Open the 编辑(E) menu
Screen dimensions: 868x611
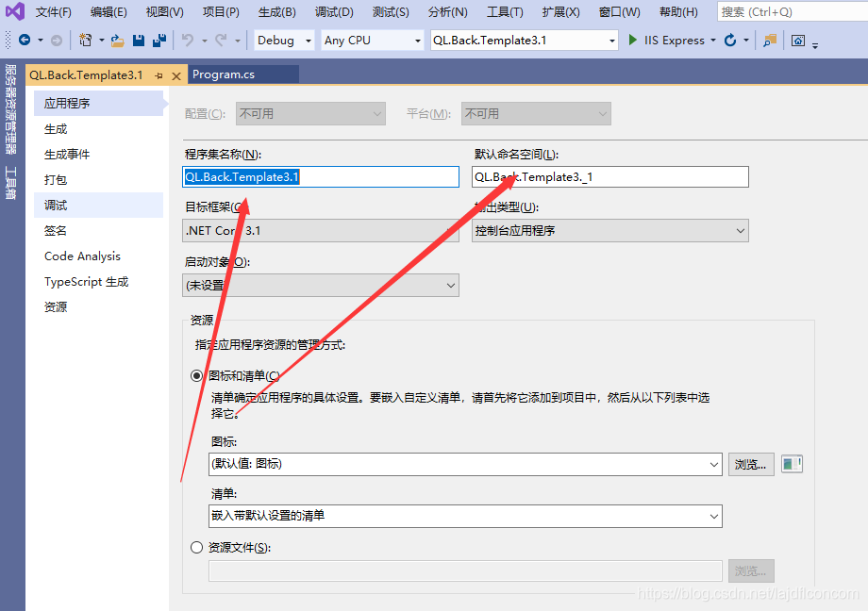108,11
